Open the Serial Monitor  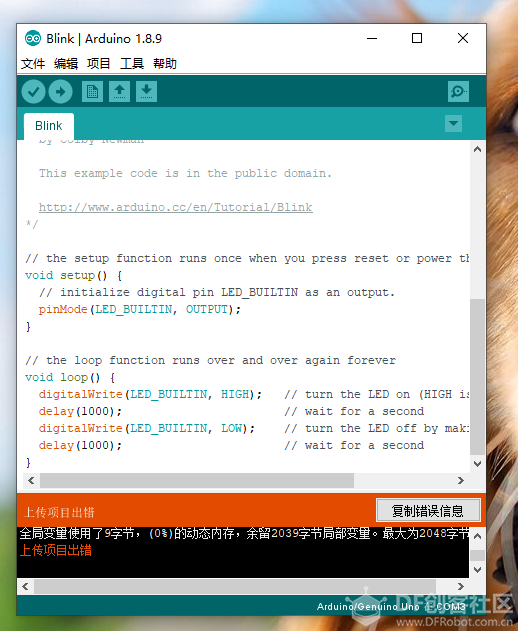click(458, 91)
